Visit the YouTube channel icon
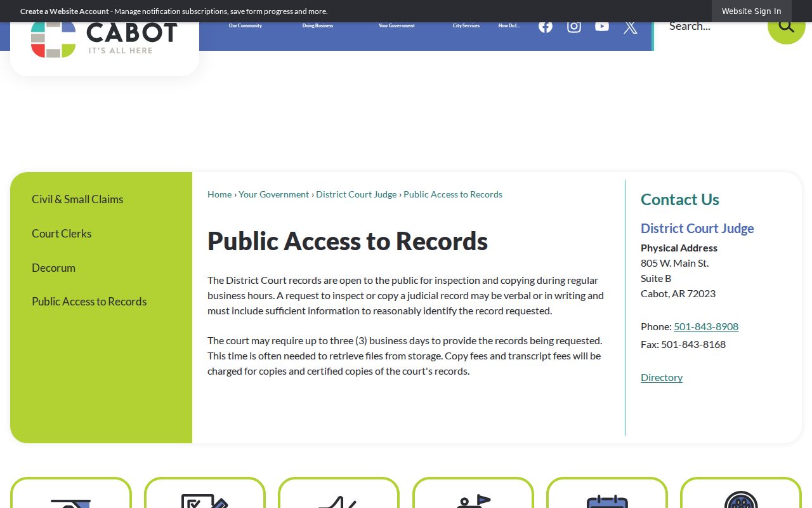 pyautogui.click(x=602, y=26)
